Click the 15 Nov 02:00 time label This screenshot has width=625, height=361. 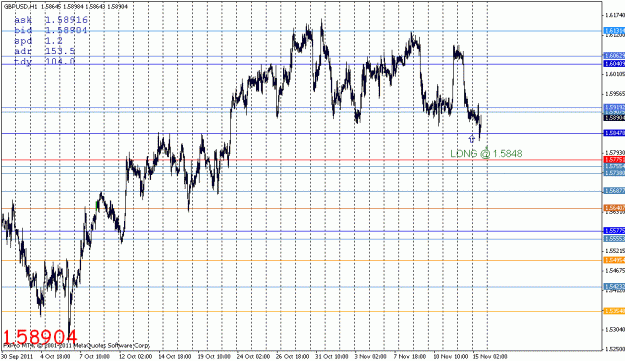click(x=490, y=356)
